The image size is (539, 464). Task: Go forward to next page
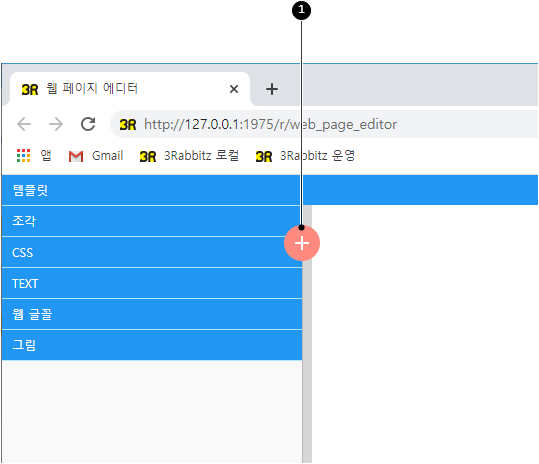56,124
